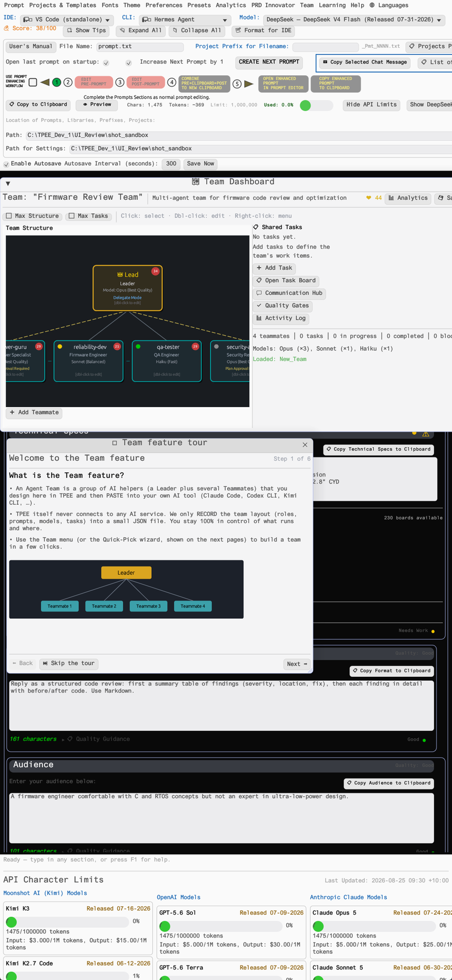Click Copy Selected Chat Message button
Screen dimensions: 452x980
click(x=364, y=62)
